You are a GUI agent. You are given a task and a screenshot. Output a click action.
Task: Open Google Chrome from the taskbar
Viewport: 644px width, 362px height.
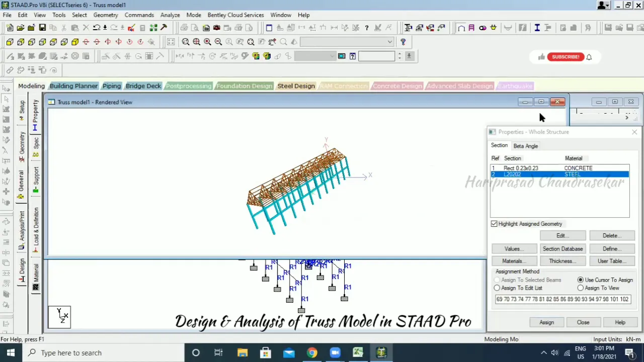coord(312,352)
